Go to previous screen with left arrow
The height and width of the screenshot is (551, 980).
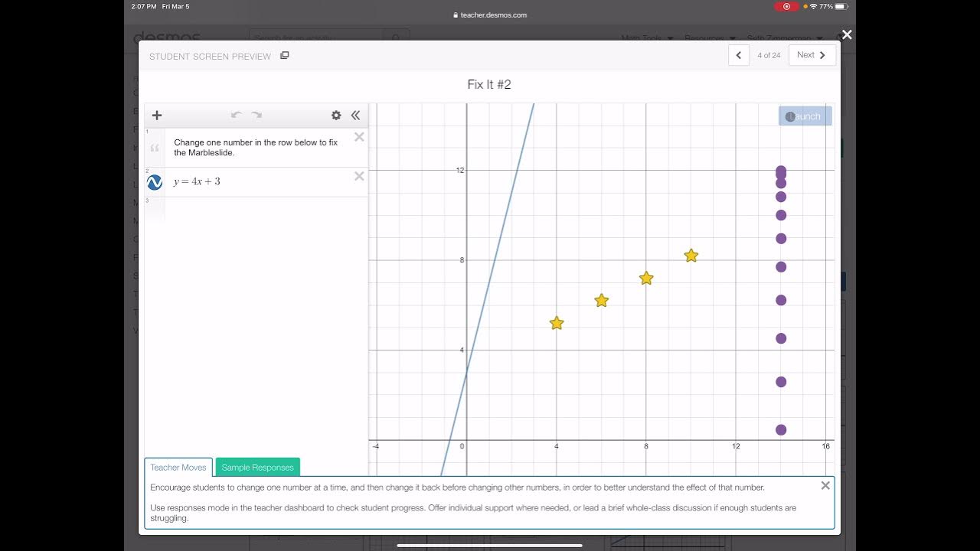pyautogui.click(x=739, y=55)
